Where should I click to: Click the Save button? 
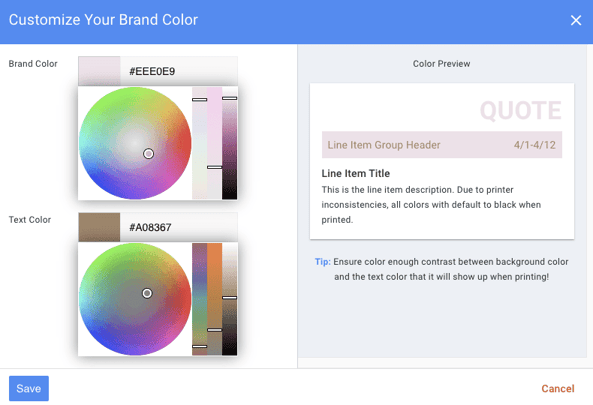29,388
